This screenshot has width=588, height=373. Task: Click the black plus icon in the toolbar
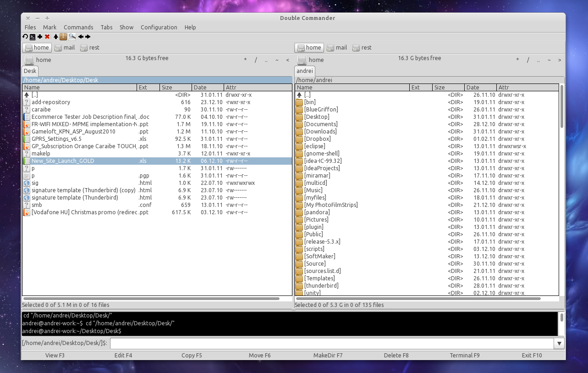[x=40, y=37]
